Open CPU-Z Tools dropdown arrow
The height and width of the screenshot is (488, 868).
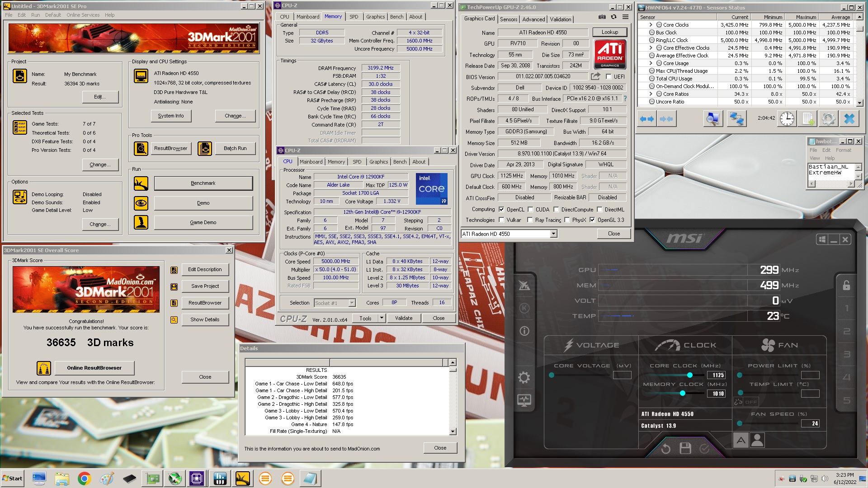[382, 318]
